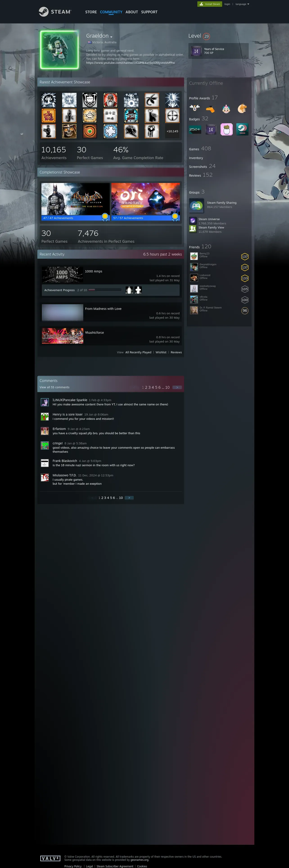Viewport: 289px width, 868px height.
Task: Click the Install Steam button
Action: pyautogui.click(x=210, y=4)
